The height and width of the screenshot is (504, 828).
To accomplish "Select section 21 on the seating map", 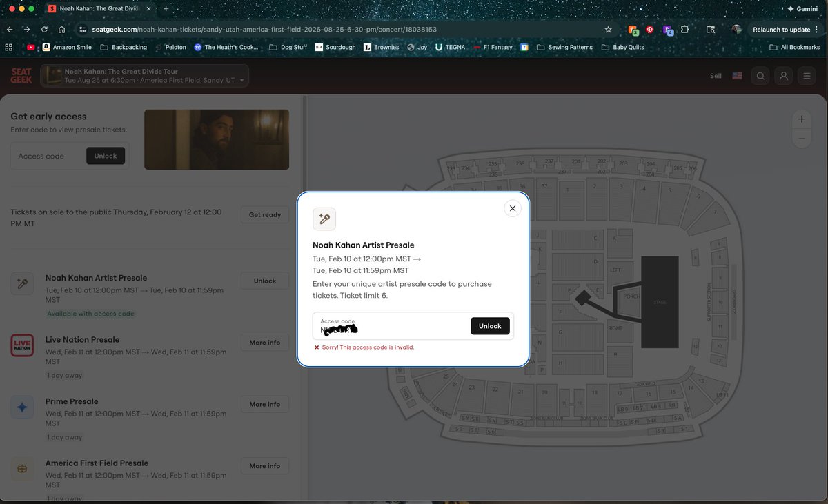I will 521,392.
